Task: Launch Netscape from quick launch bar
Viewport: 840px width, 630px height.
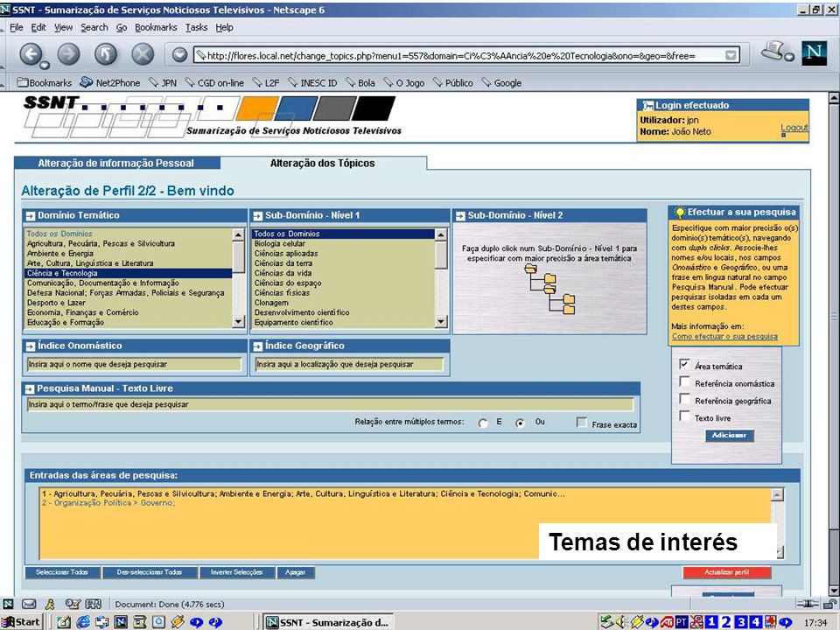Action: coord(121,622)
